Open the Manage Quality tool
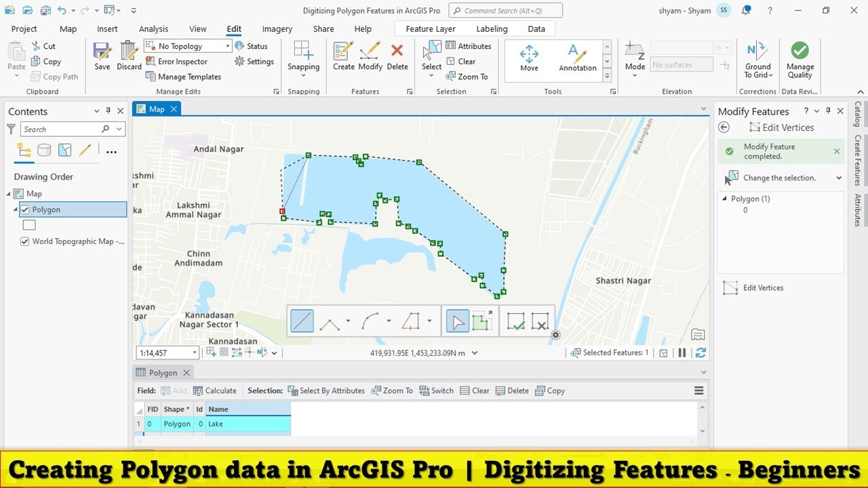Screen dimensions: 868x488 coord(800,60)
